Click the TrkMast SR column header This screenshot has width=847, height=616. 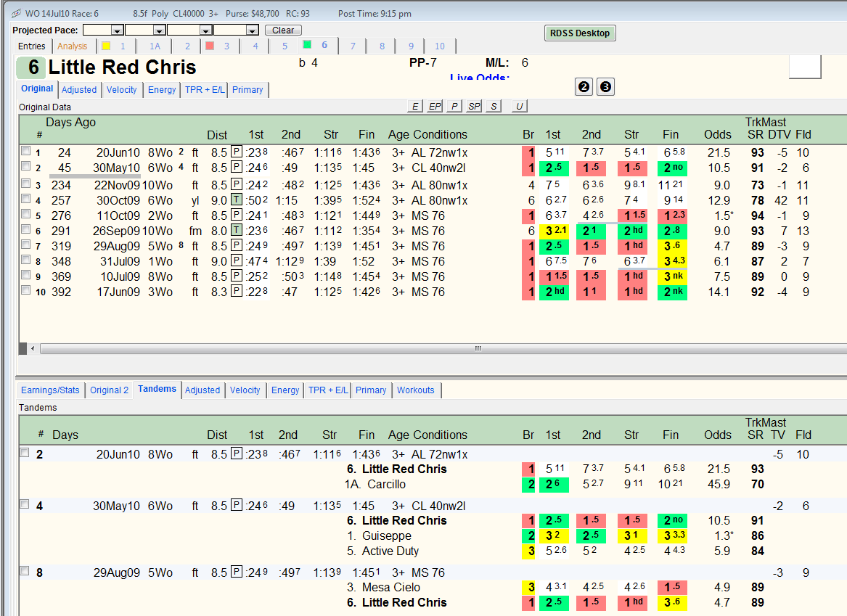pyautogui.click(x=755, y=134)
